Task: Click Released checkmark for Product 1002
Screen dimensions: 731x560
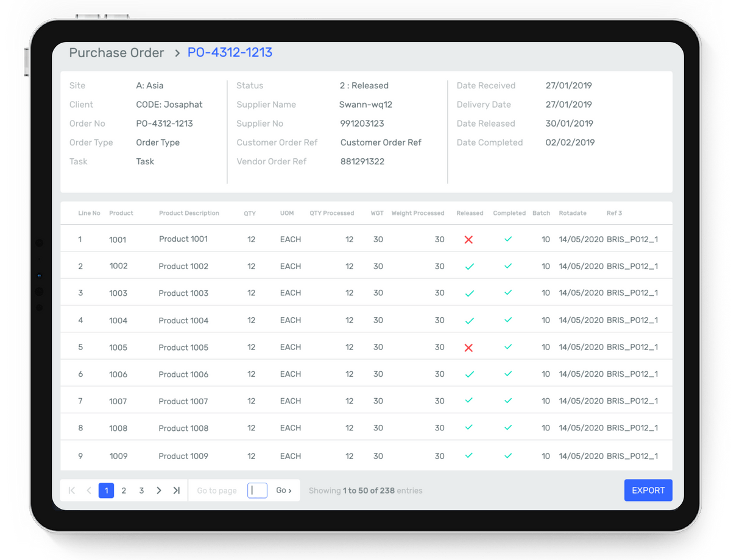Action: tap(470, 267)
